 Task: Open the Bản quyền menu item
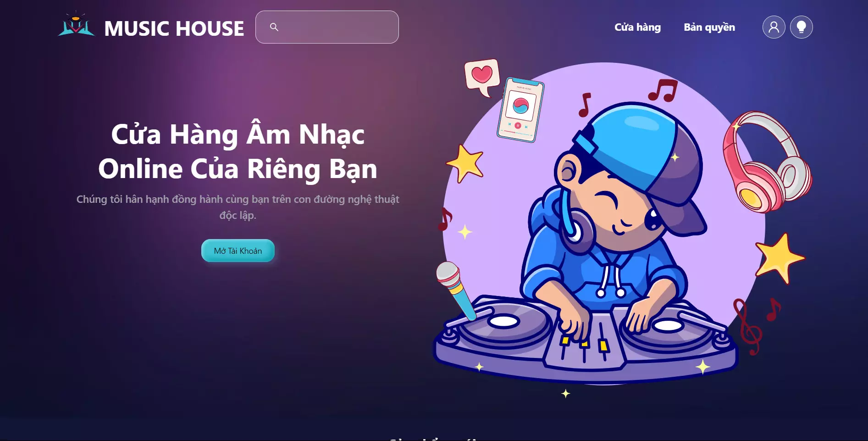tap(709, 27)
